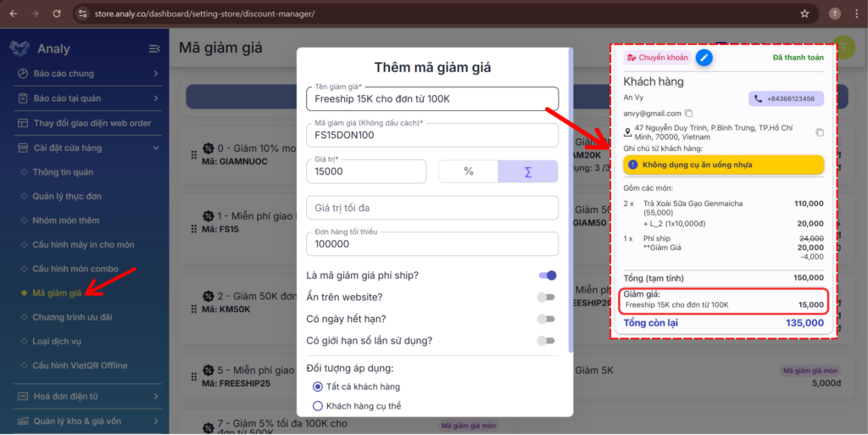Disable the shipping fee discount toggle
This screenshot has height=435, width=868.
tap(547, 276)
